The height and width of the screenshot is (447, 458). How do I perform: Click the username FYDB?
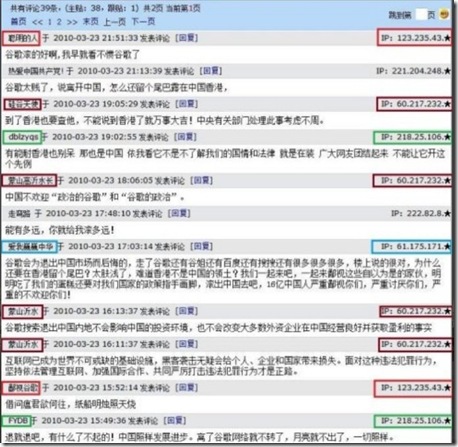[18, 421]
